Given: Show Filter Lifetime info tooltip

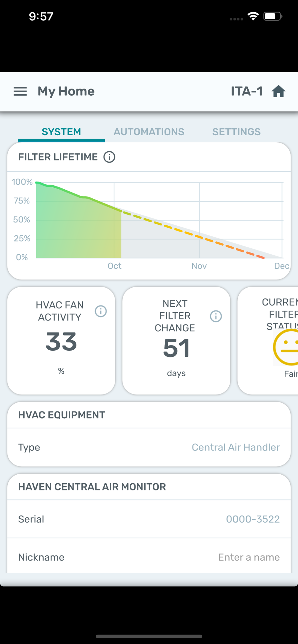Looking at the screenshot, I should 109,157.
